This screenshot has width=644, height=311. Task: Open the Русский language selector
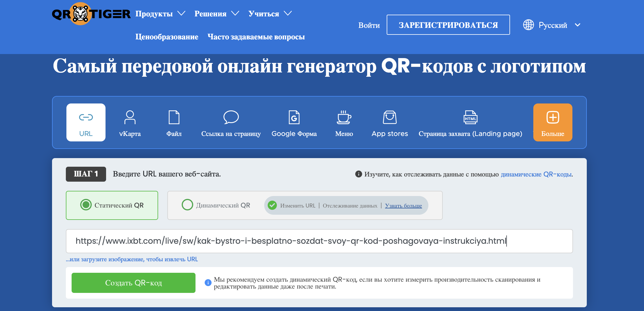(552, 25)
